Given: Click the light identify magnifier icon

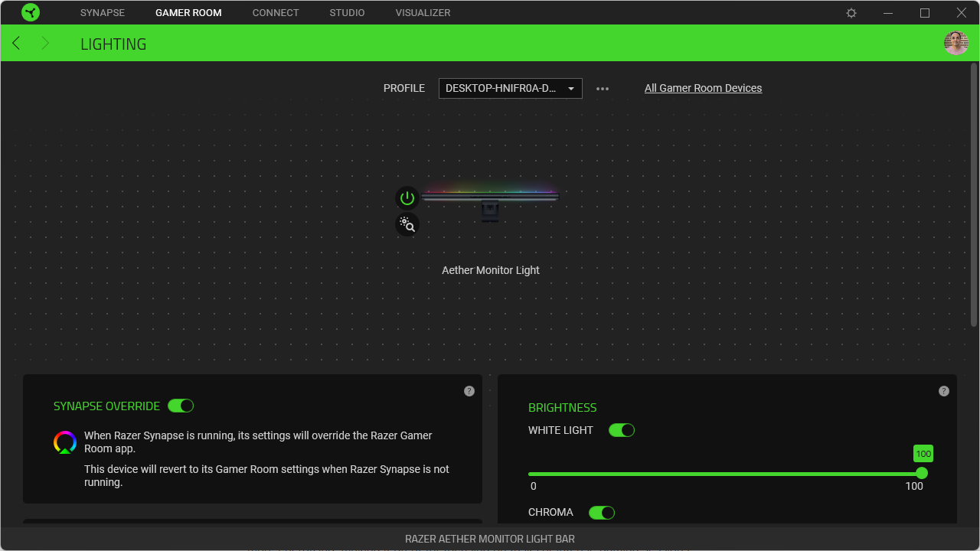Looking at the screenshot, I should [x=407, y=224].
